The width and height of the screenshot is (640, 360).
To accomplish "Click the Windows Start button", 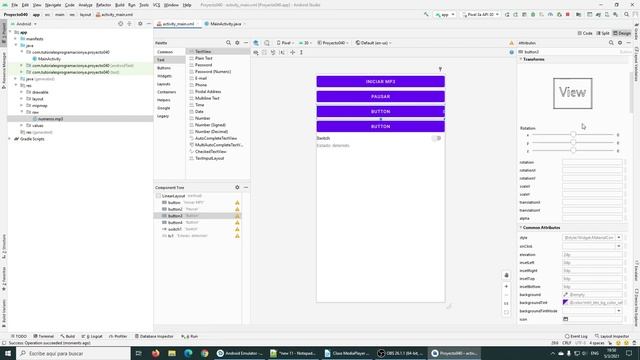I will [8, 353].
